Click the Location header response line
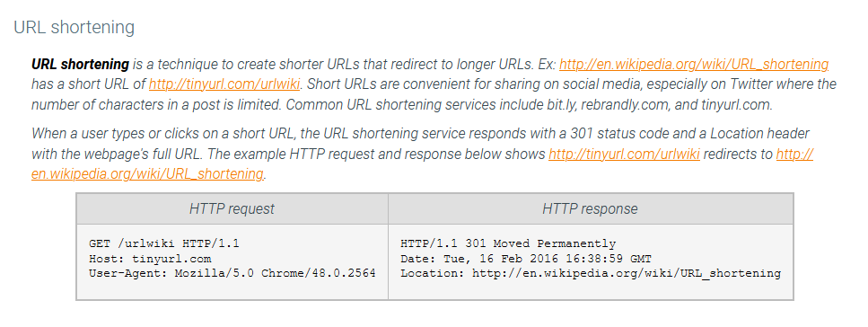The image size is (868, 327). pyautogui.click(x=591, y=273)
